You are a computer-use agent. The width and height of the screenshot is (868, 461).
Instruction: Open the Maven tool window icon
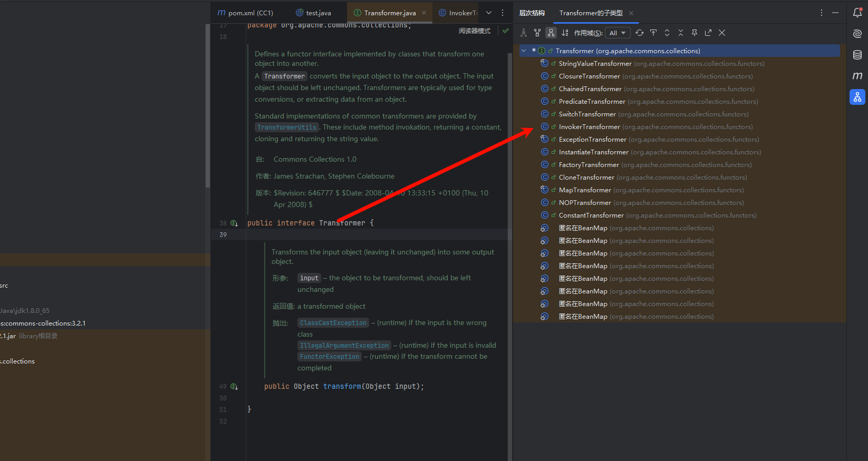[857, 76]
